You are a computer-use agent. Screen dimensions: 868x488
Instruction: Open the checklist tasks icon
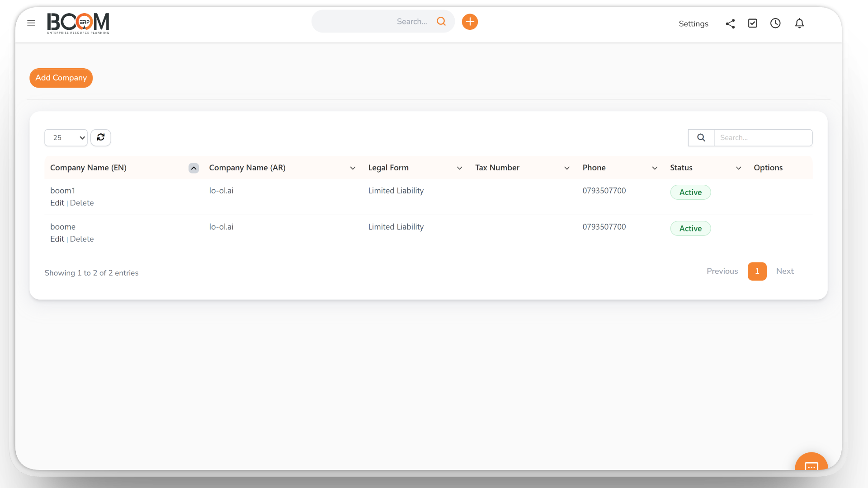753,23
